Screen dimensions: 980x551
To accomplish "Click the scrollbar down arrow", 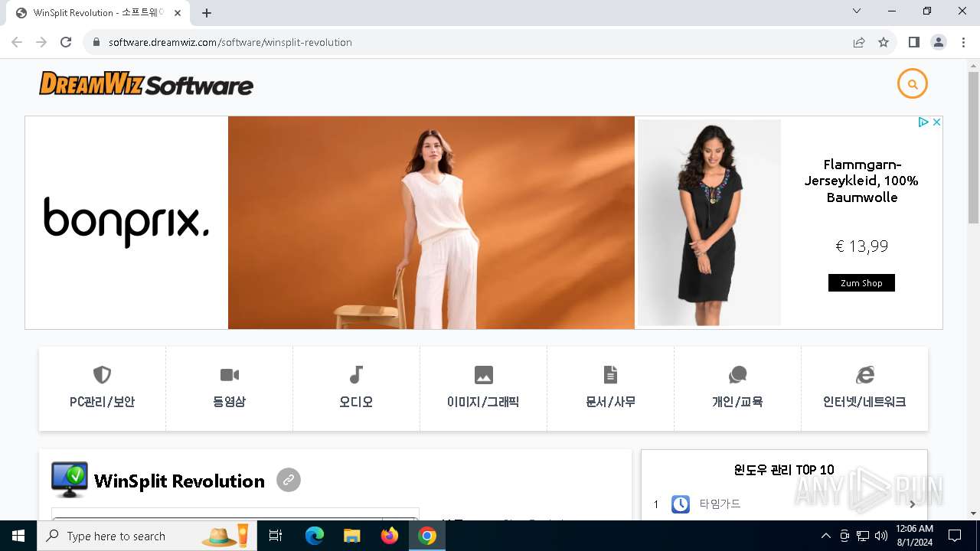I will tap(973, 514).
